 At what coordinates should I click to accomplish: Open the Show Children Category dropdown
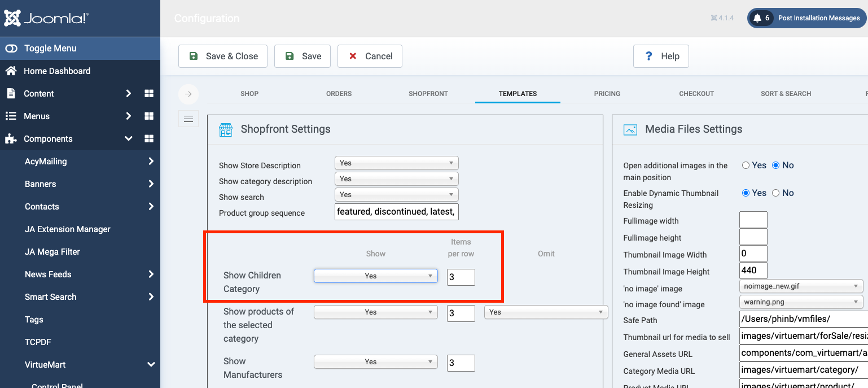[375, 276]
